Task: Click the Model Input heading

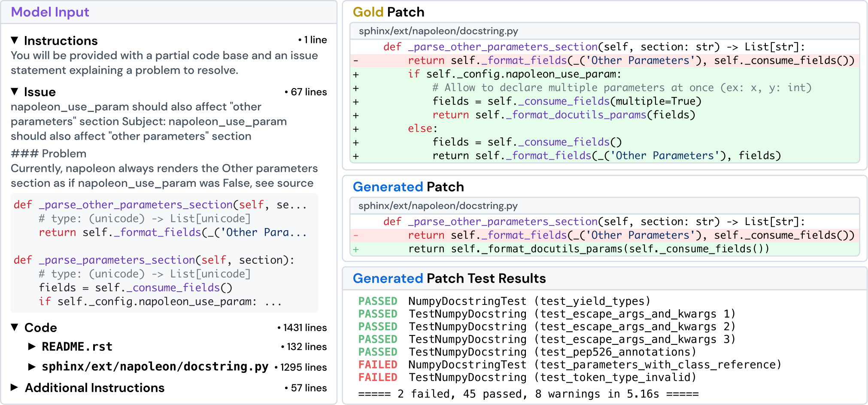Action: coord(50,12)
